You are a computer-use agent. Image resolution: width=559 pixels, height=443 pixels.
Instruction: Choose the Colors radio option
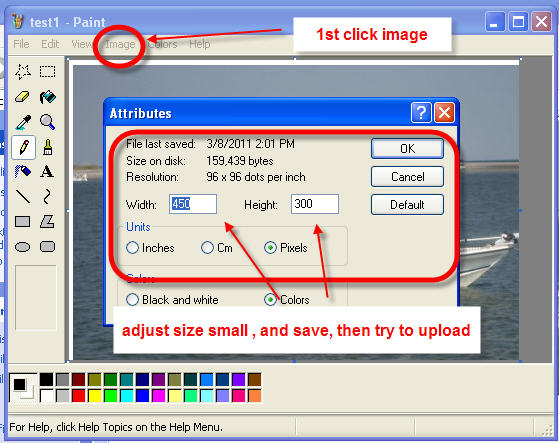pyautogui.click(x=287, y=300)
